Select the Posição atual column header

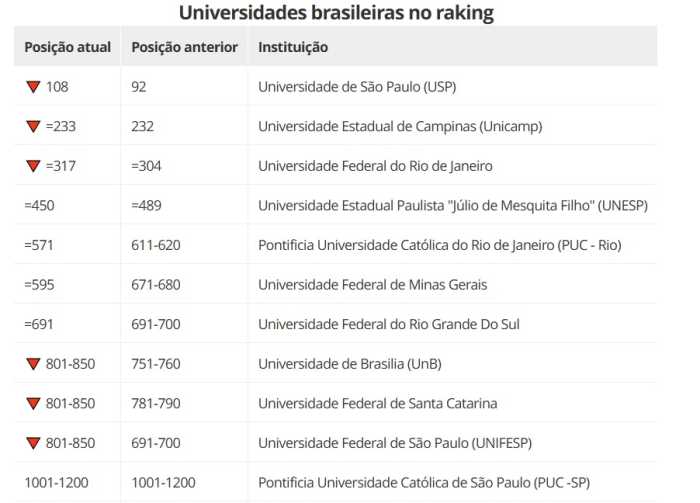pyautogui.click(x=67, y=47)
